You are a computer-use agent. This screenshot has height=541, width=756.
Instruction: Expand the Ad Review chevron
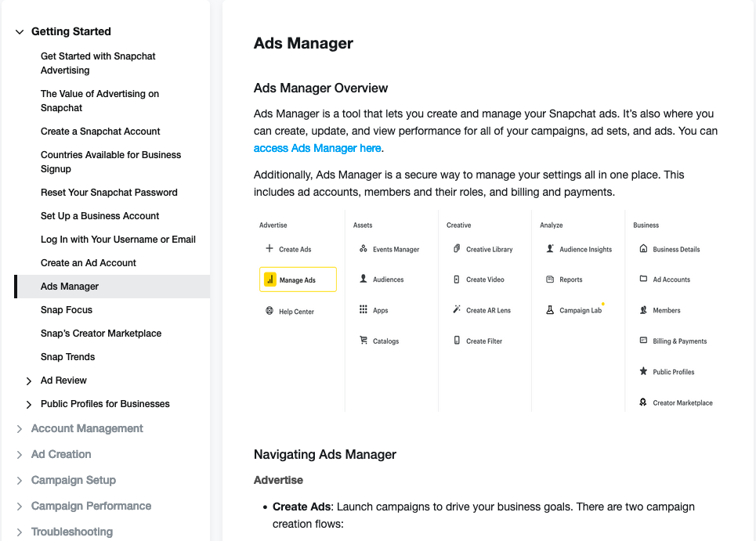[x=29, y=381]
